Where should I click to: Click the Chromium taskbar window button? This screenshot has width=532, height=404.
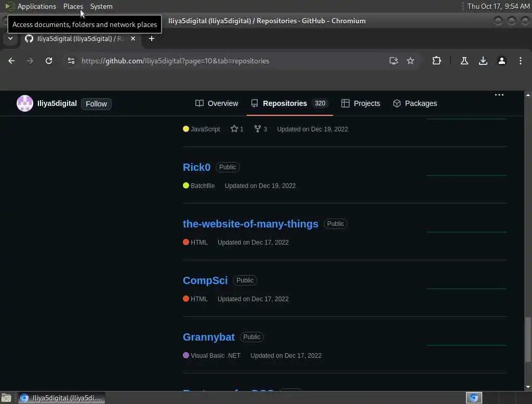tap(62, 398)
